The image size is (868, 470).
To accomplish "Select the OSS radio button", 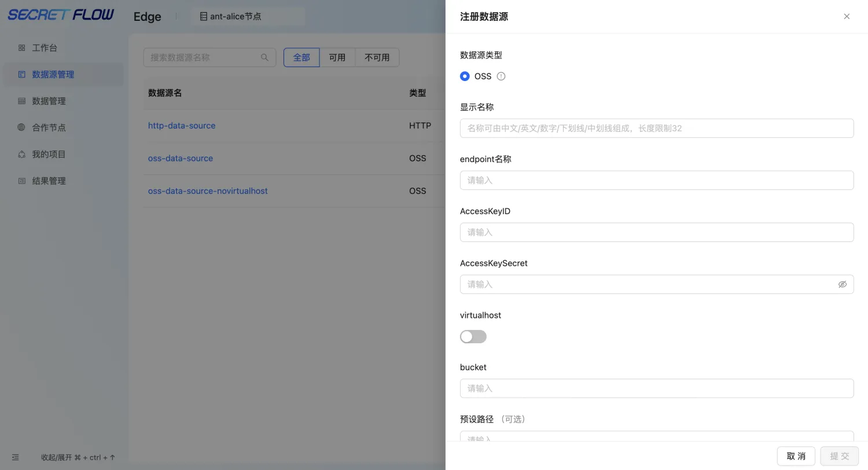I will (465, 76).
